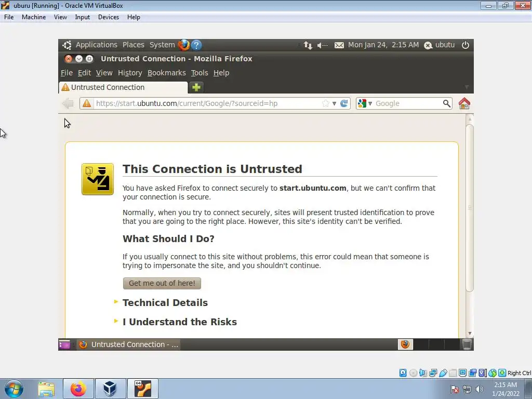
Task: Minimize the Firefox window button
Action: 79,59
